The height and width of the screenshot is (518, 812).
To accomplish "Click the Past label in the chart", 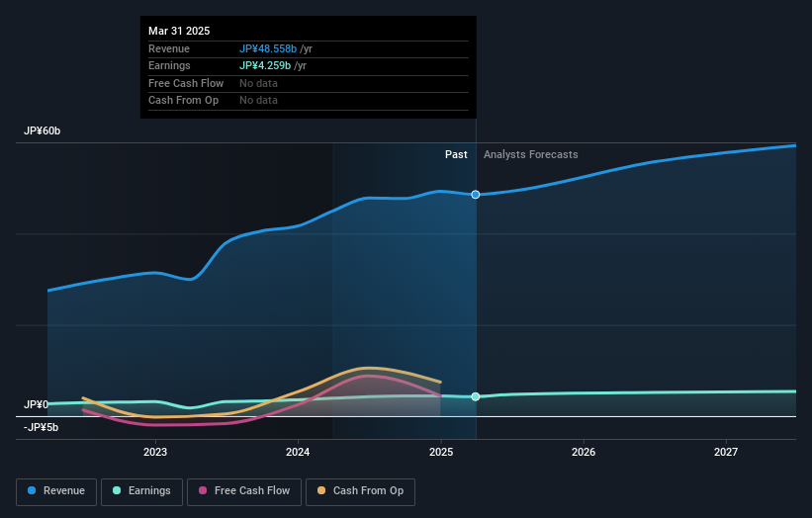I will pos(456,154).
